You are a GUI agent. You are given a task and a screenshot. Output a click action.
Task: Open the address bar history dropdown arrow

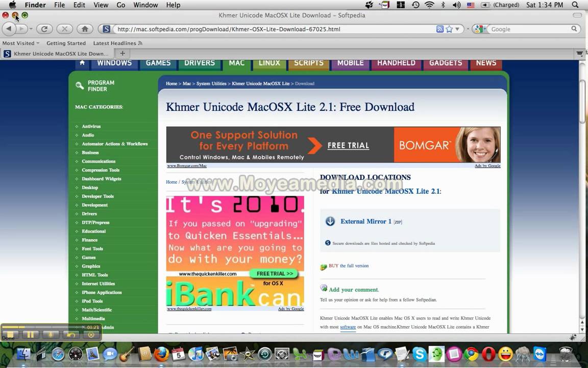(x=457, y=29)
